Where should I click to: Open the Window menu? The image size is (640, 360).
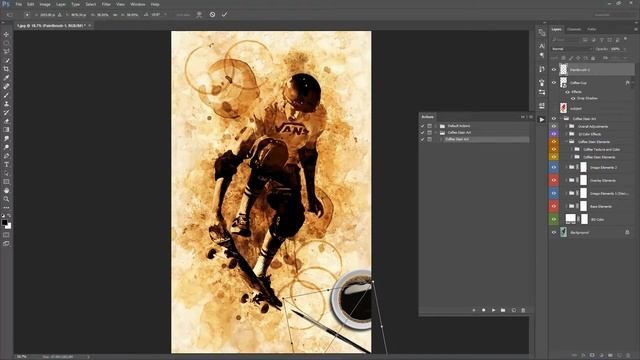[138, 4]
